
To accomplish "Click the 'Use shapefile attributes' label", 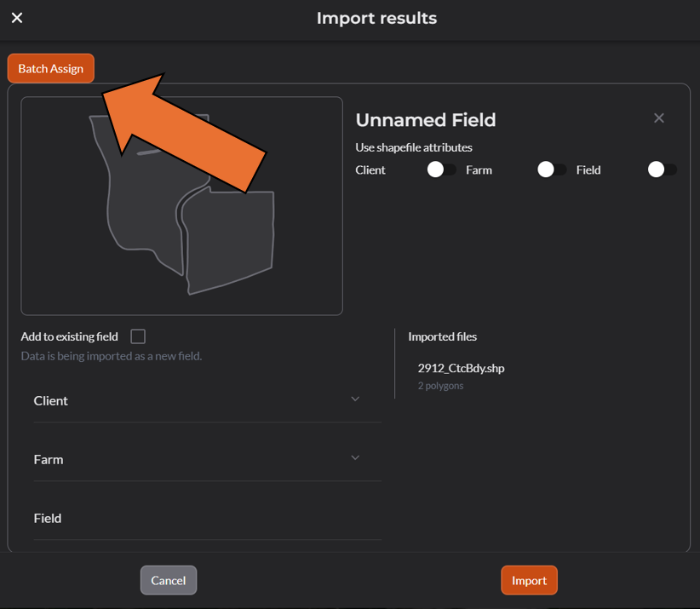I will click(414, 147).
